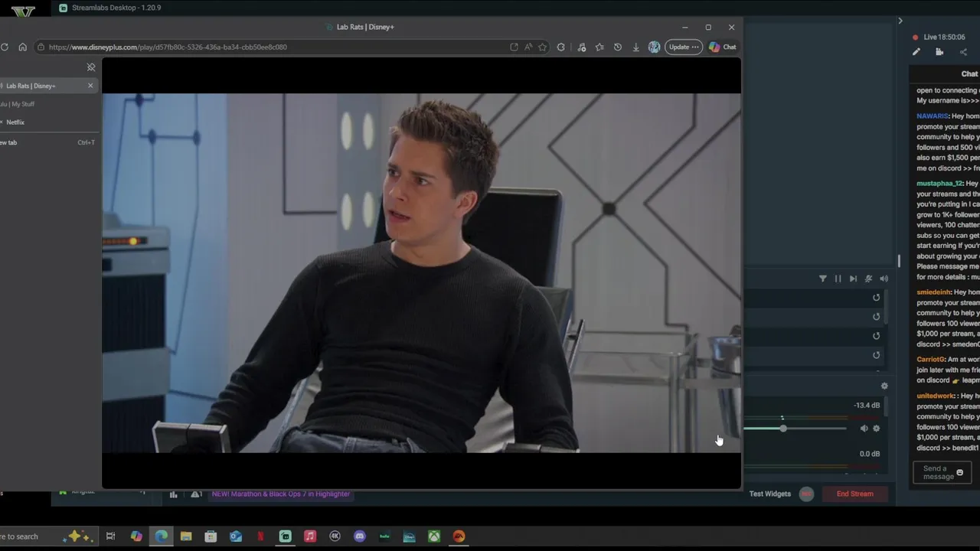Click the browser Update button
Viewport: 980px width, 551px height.
pos(683,47)
